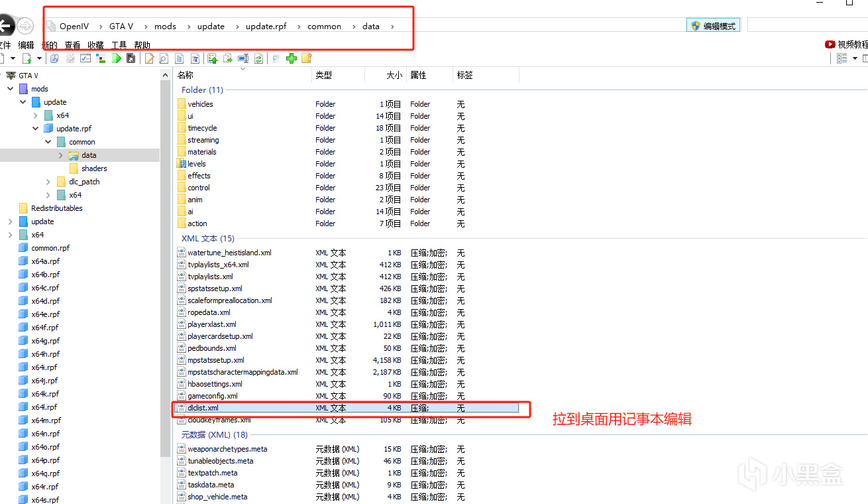Click OpenIV in the address breadcrumb

click(74, 27)
